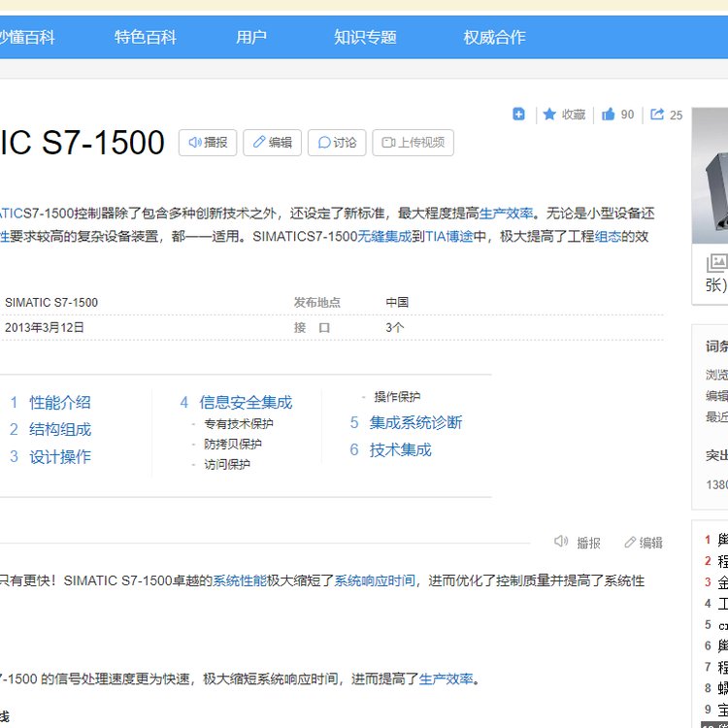The image size is (728, 728).
Task: Click the 上传视频 upload video button
Action: coord(413,143)
